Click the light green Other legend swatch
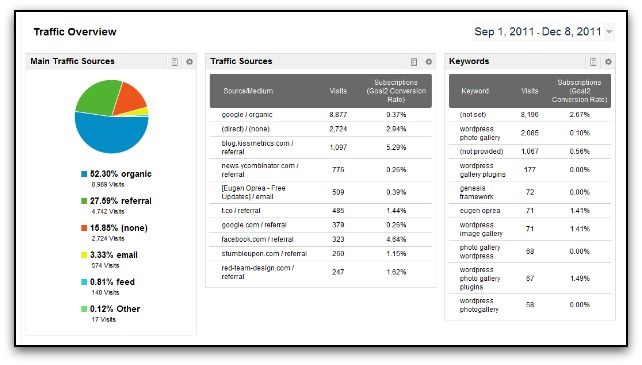 (x=84, y=309)
